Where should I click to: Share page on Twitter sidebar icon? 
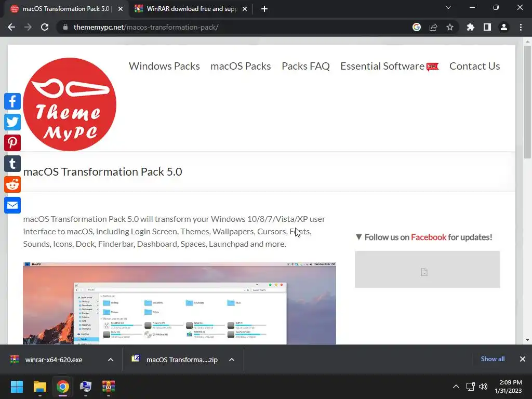[12, 122]
